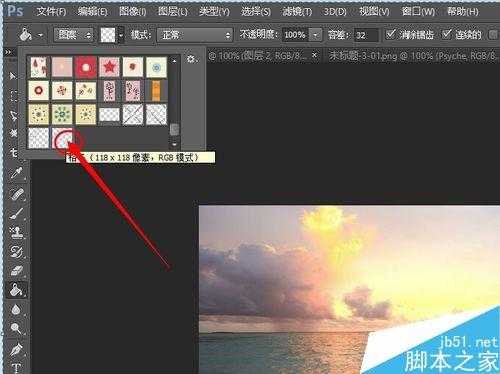Click the sunset image on canvas
The height and width of the screenshot is (374, 500).
[x=349, y=289]
